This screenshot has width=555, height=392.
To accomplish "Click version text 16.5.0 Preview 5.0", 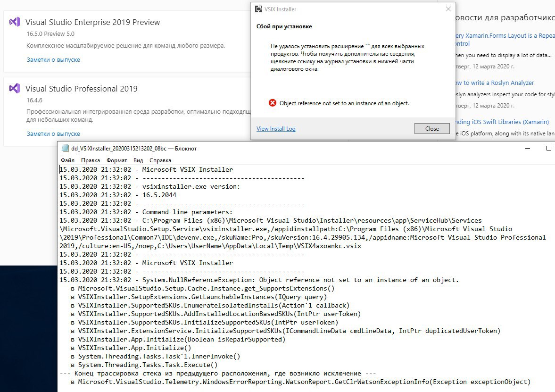I will point(50,33).
